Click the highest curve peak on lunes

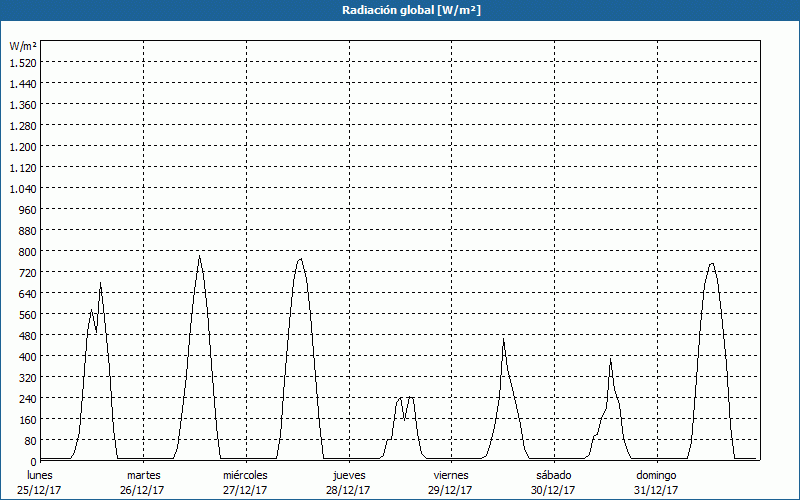pyautogui.click(x=100, y=284)
